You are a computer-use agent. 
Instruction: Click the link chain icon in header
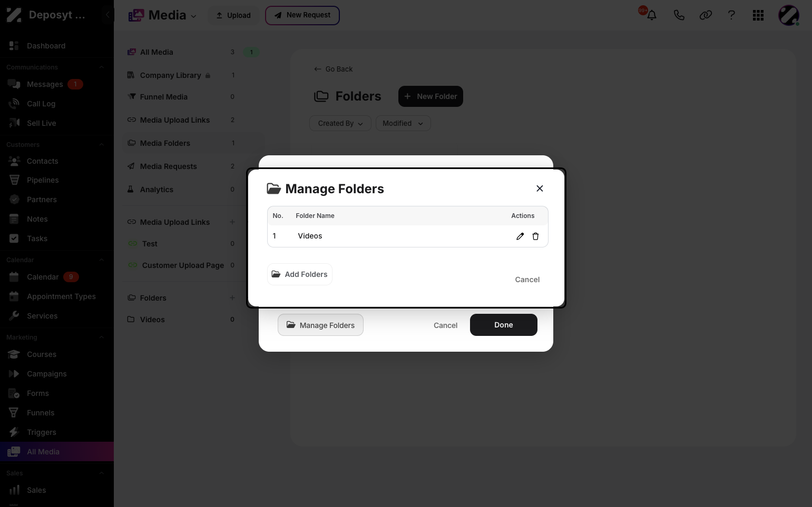[x=706, y=15]
